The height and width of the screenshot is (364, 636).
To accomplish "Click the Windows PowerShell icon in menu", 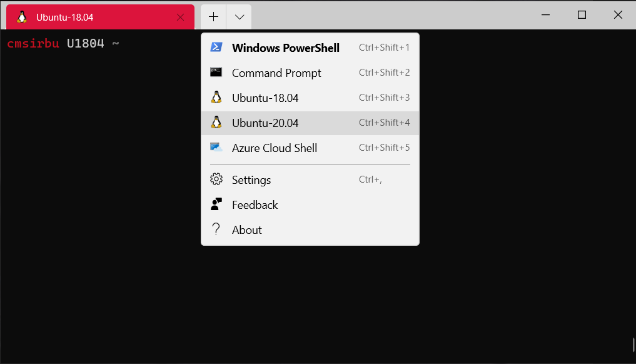I will 216,48.
